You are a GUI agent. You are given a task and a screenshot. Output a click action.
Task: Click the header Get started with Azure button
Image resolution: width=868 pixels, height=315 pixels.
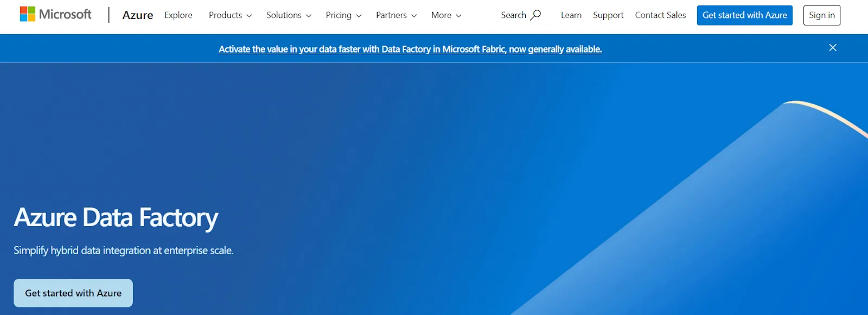745,15
